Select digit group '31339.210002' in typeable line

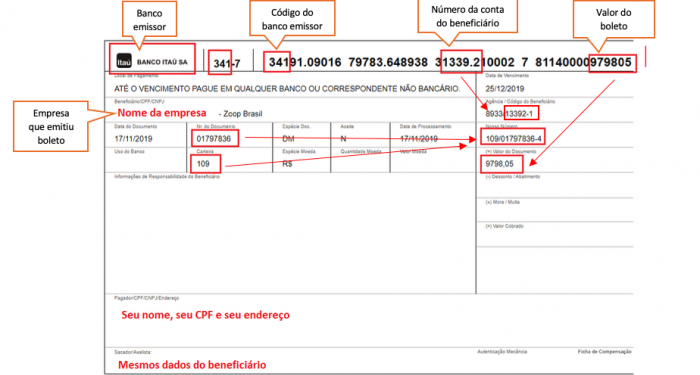tap(475, 62)
